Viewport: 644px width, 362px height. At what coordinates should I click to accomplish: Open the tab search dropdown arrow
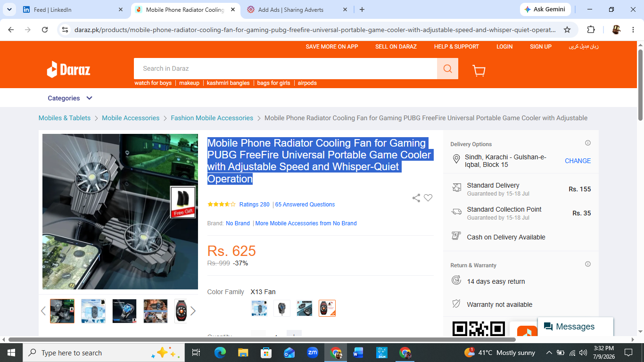click(9, 9)
